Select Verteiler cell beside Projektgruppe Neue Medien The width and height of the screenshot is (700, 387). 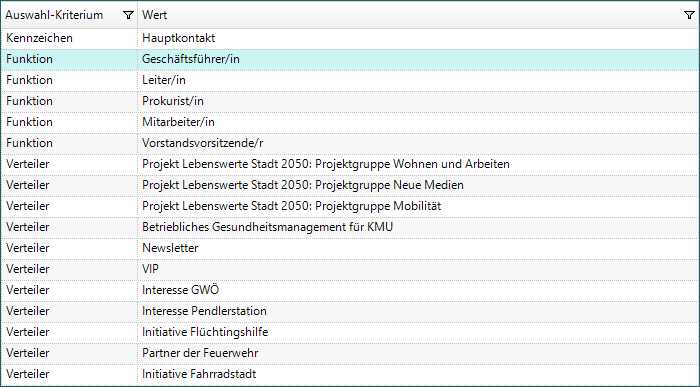point(69,185)
